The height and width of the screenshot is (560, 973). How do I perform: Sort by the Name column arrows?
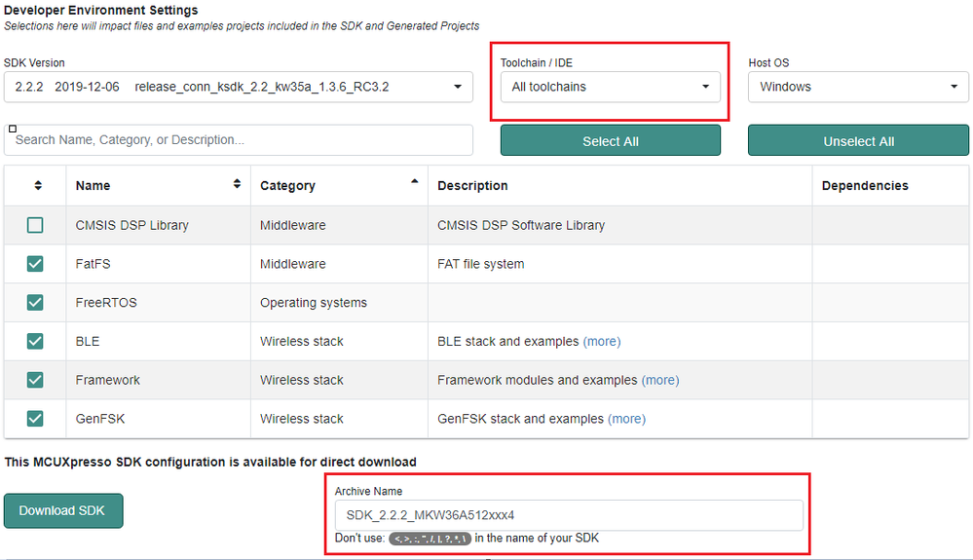tap(237, 183)
